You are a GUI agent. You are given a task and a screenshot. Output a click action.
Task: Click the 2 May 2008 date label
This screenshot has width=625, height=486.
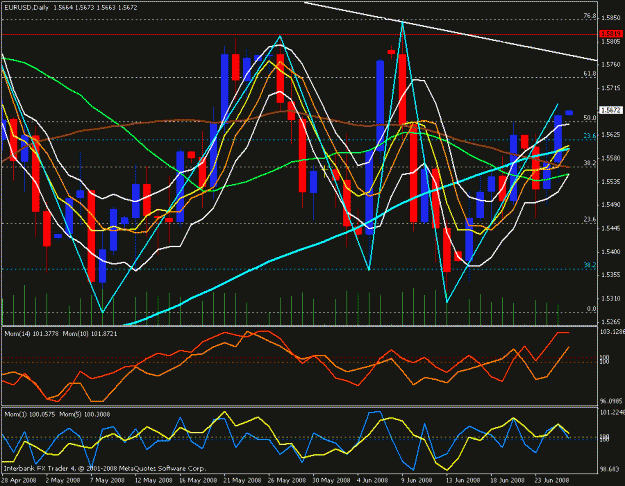click(63, 480)
